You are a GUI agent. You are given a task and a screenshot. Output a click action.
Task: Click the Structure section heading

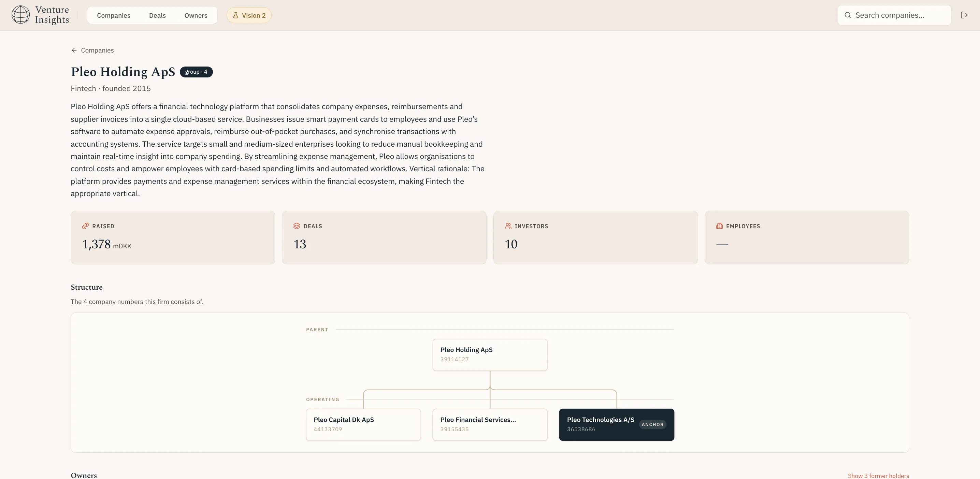click(x=87, y=287)
